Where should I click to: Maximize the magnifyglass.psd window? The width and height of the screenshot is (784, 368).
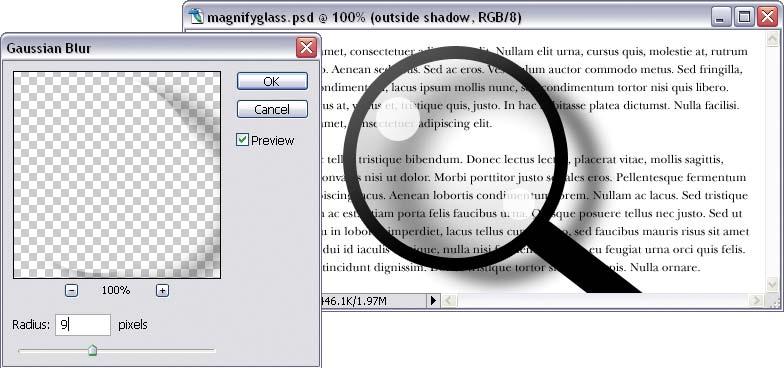click(744, 18)
